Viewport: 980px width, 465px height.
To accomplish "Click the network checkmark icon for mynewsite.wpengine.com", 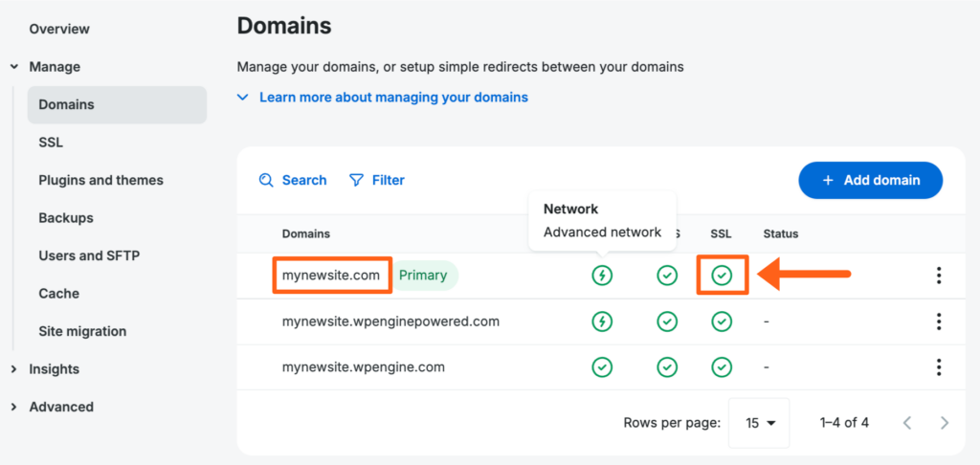I will point(601,367).
